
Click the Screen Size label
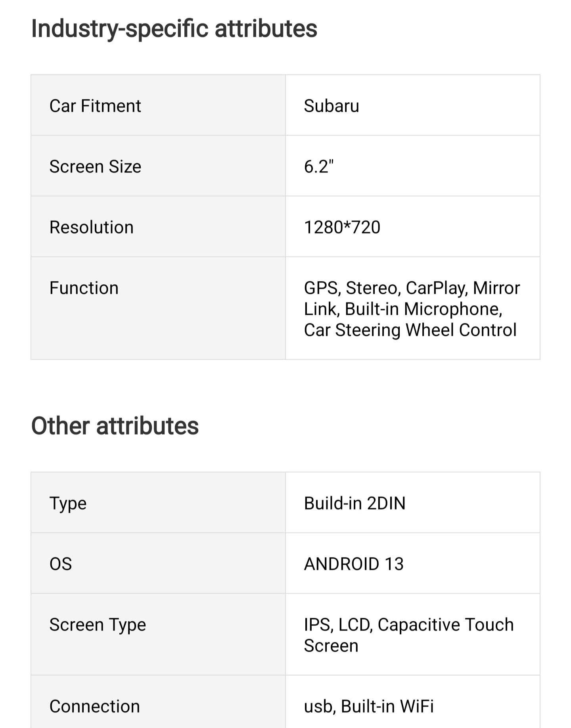point(95,167)
